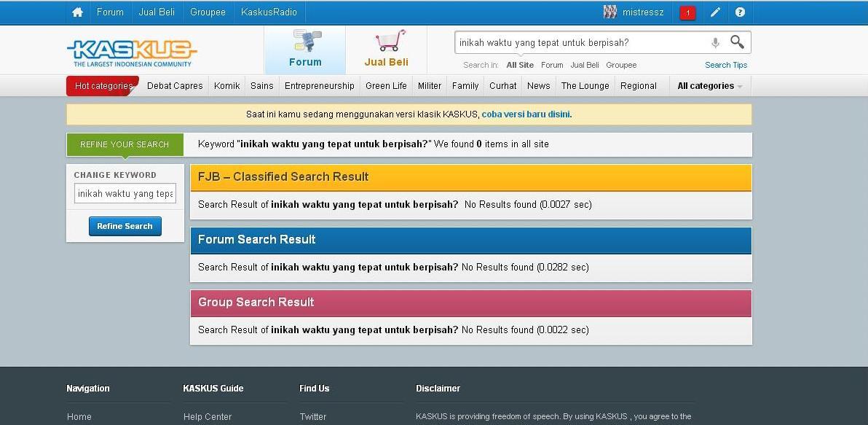This screenshot has width=868, height=425.
Task: Set search scope to All Site
Action: [520, 66]
